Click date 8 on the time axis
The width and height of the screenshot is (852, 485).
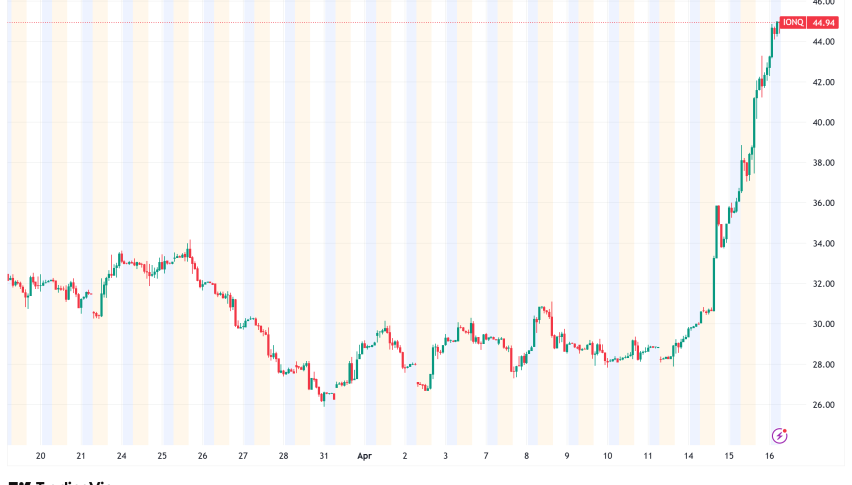[x=526, y=455]
